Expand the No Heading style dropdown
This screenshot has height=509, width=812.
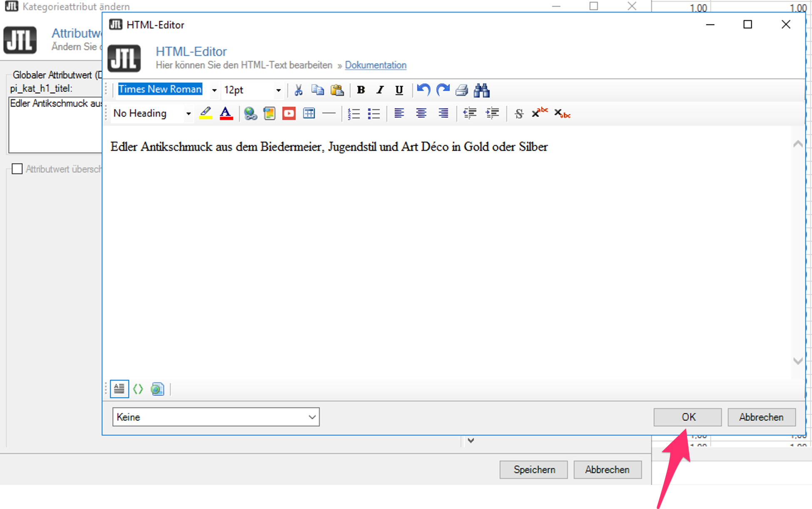pos(188,113)
